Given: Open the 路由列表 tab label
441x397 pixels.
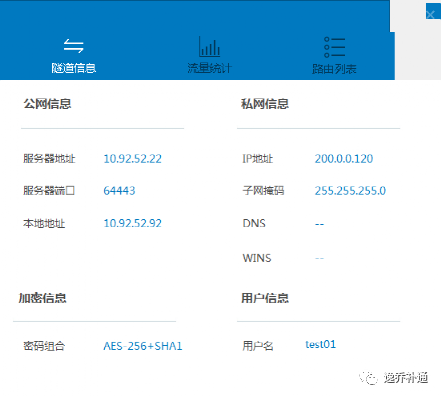Looking at the screenshot, I should 334,69.
